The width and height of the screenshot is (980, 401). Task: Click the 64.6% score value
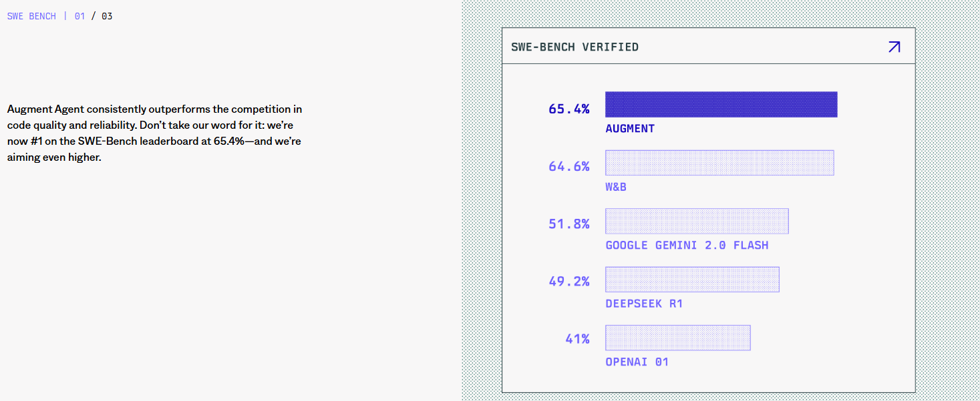[569, 166]
